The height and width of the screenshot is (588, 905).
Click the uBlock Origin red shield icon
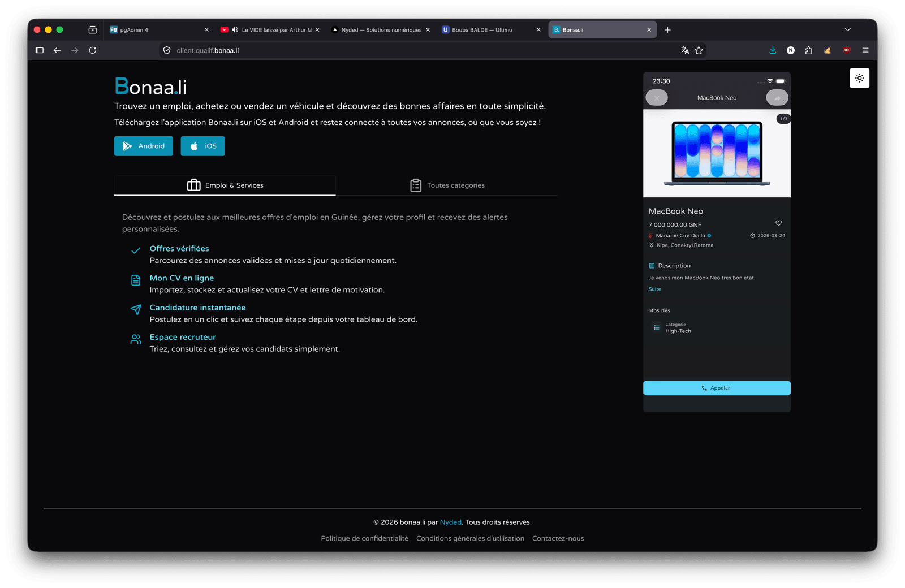[847, 50]
